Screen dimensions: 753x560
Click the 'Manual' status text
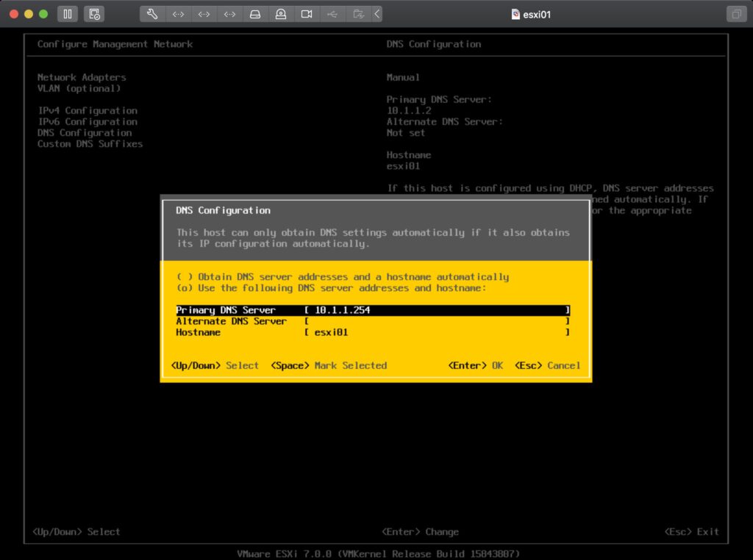coord(403,77)
